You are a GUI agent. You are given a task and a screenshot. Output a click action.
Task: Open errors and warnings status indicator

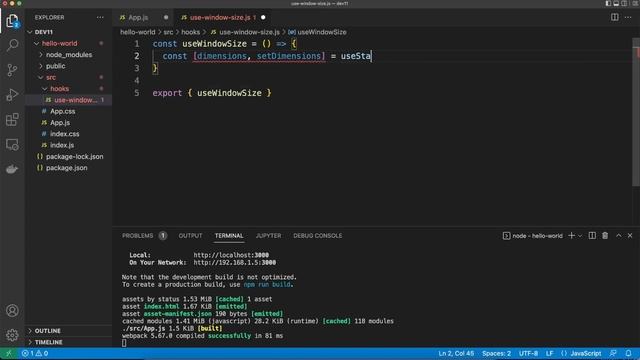point(35,353)
